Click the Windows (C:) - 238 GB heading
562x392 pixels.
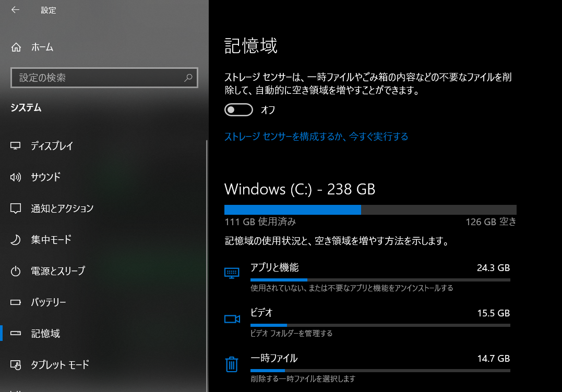point(300,189)
